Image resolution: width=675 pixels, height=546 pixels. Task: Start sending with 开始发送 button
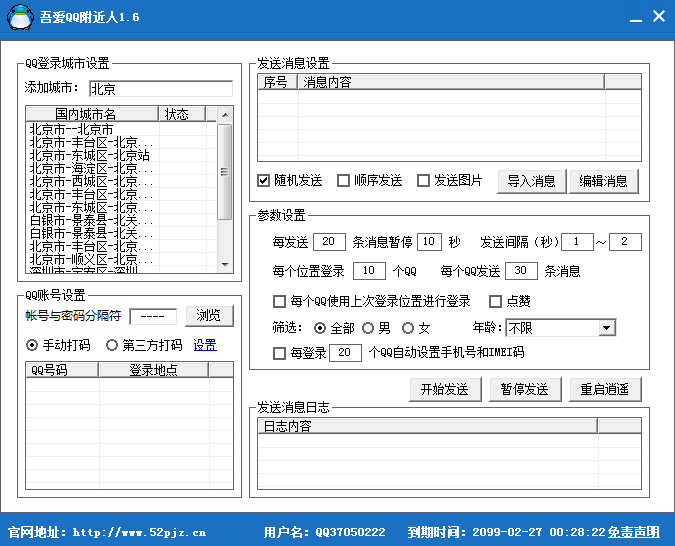pyautogui.click(x=446, y=389)
